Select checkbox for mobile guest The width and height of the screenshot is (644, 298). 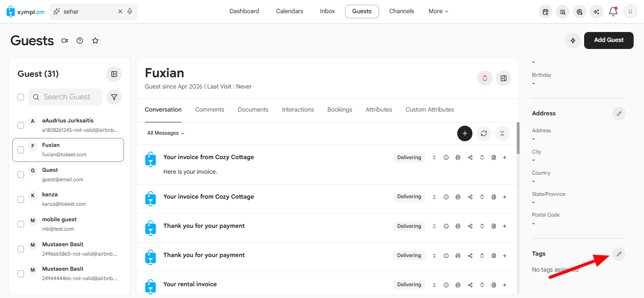(x=21, y=224)
